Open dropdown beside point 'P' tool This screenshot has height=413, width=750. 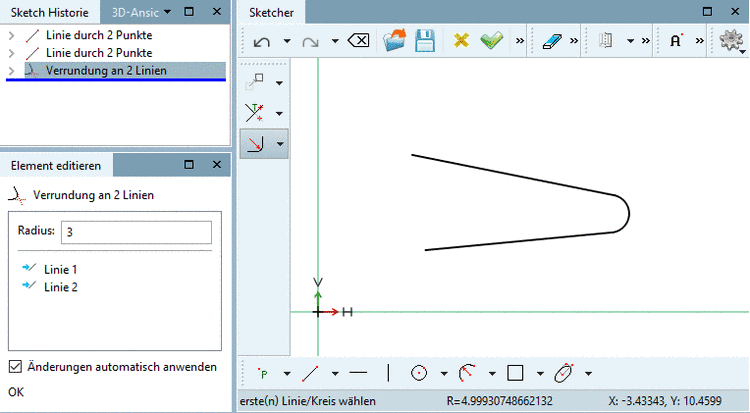coord(287,374)
